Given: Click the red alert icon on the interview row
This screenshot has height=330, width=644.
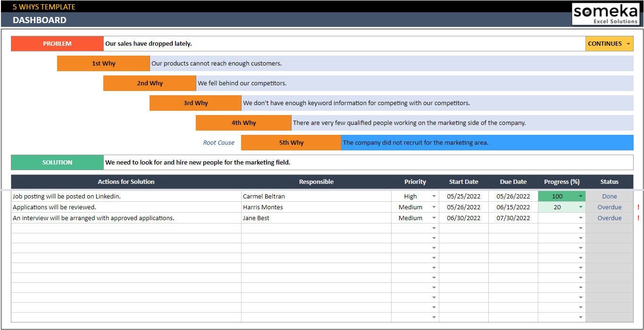Looking at the screenshot, I should (639, 218).
